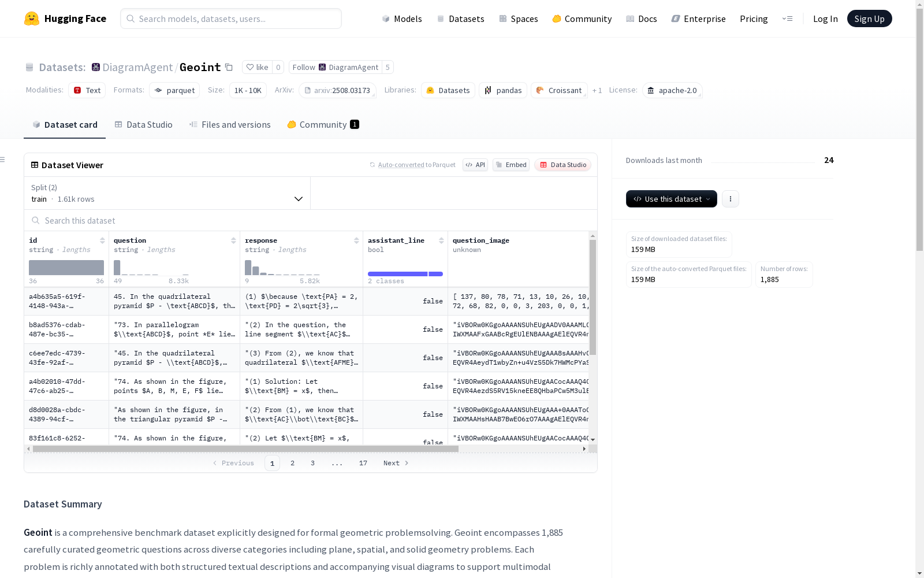The image size is (924, 578).
Task: Open the Embed viewer option
Action: 511,165
